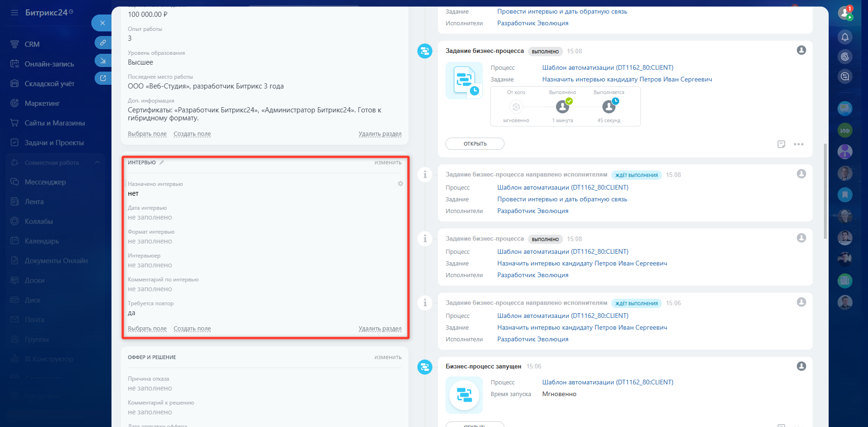This screenshot has width=868, height=427.
Task: Click Выбрать поле above the ИНТЕРВЬЮ section
Action: [147, 134]
